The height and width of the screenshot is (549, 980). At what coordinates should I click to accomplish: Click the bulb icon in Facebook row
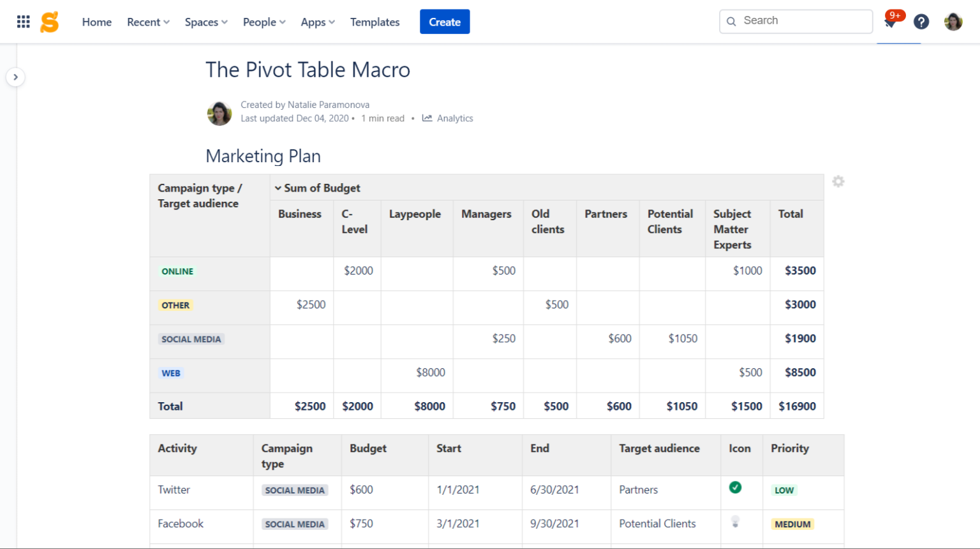pyautogui.click(x=735, y=520)
